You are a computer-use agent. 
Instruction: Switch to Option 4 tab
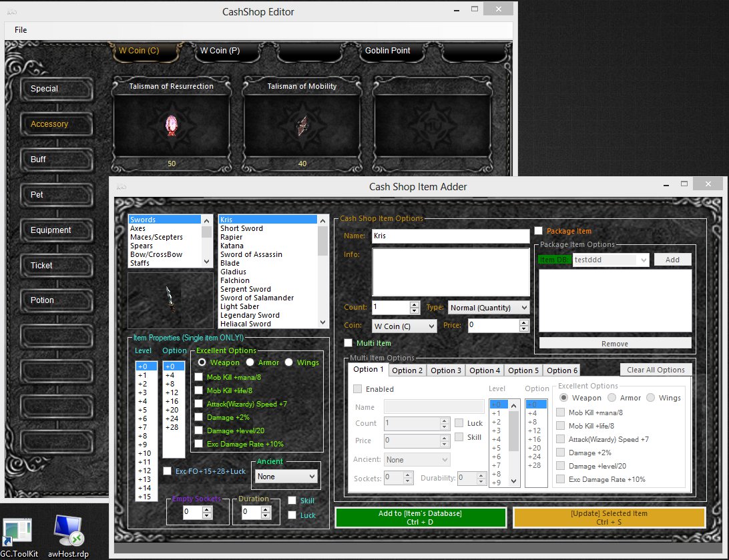(x=485, y=370)
